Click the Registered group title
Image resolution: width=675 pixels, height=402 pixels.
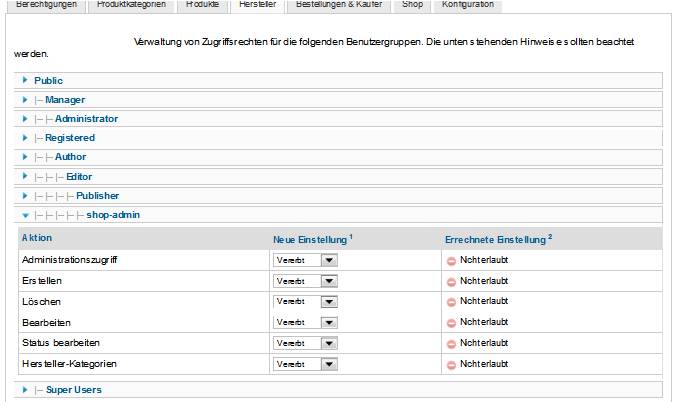pyautogui.click(x=70, y=138)
